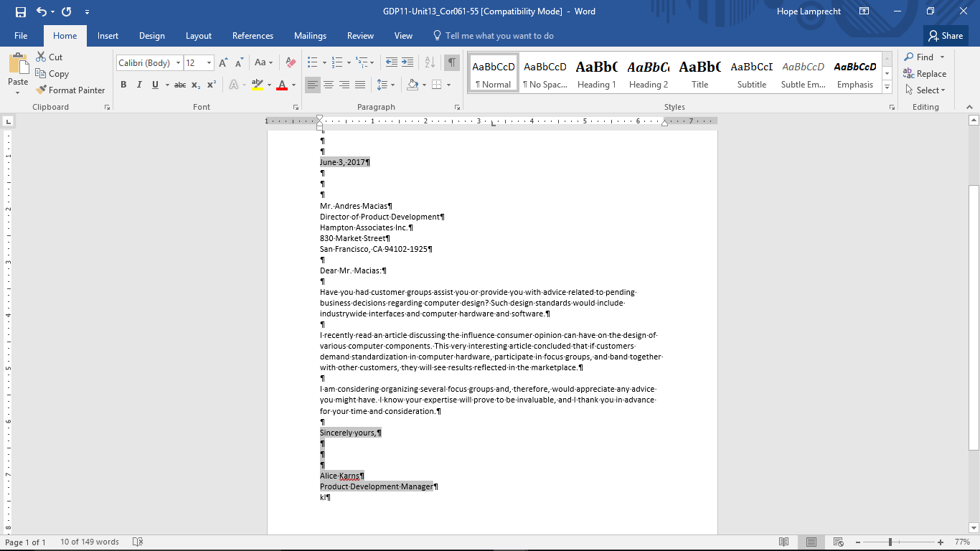Enable justified text alignment
The image size is (980, 551).
point(359,85)
